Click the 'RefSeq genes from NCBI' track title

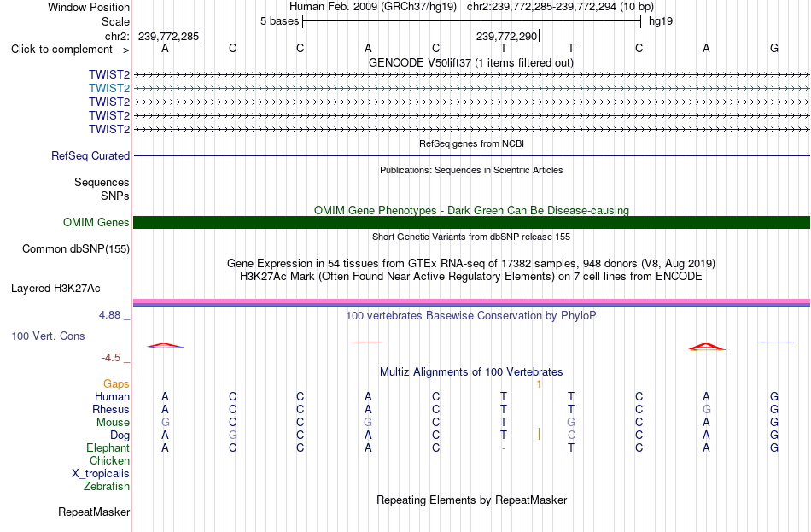[x=471, y=143]
